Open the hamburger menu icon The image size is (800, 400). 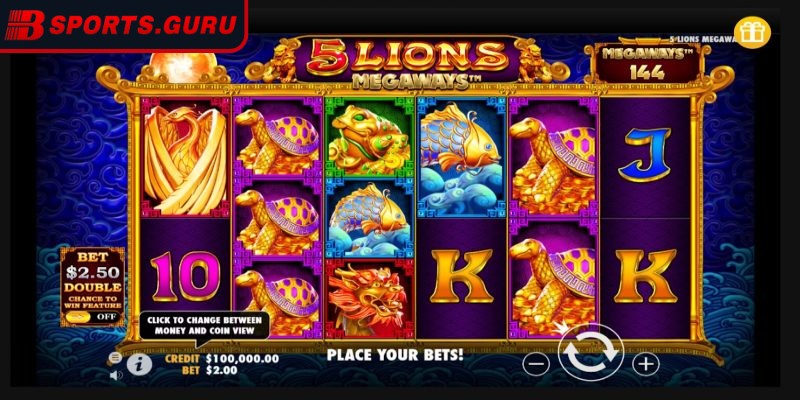coord(115,357)
